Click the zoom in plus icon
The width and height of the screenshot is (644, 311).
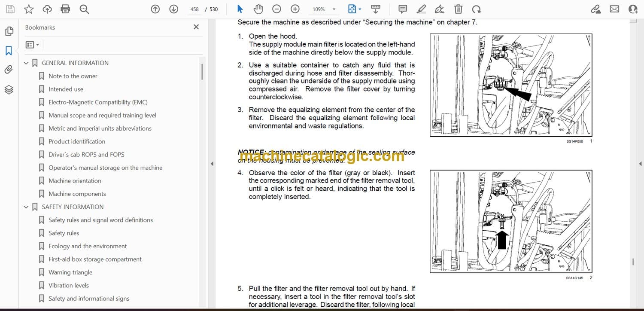coord(295,9)
